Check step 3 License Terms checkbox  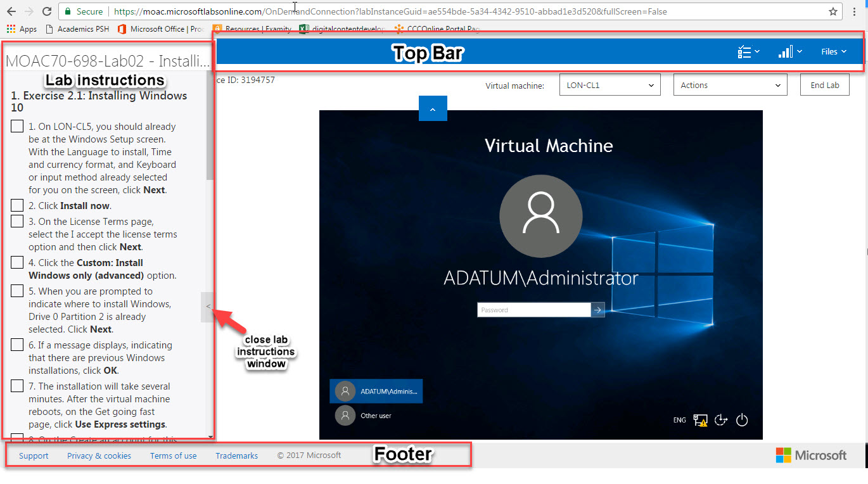coord(18,221)
